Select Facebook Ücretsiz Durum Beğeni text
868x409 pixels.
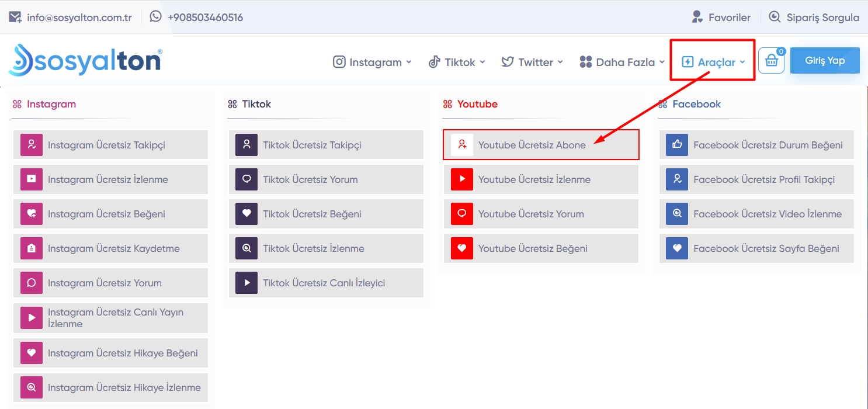[x=768, y=145]
